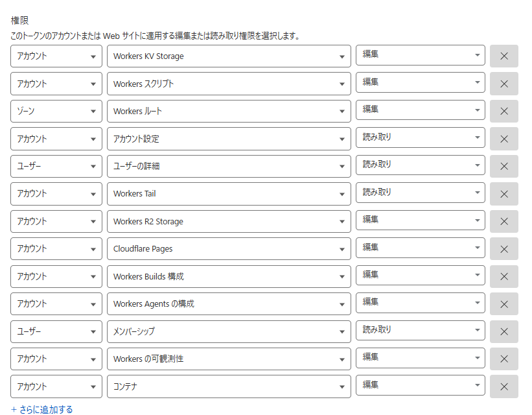Open the 編集 dropdown for Cloudflare Pages
Screen dimensions: 532x415
419,248
